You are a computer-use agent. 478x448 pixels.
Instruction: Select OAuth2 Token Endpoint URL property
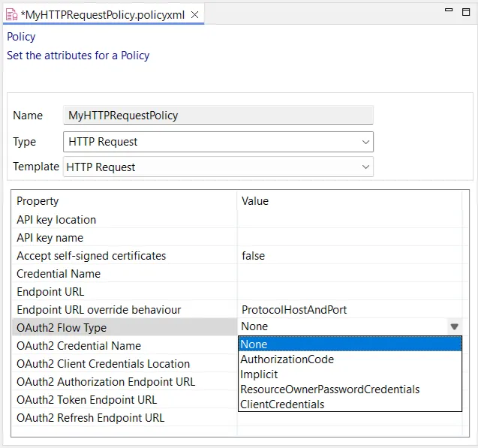tap(125, 399)
